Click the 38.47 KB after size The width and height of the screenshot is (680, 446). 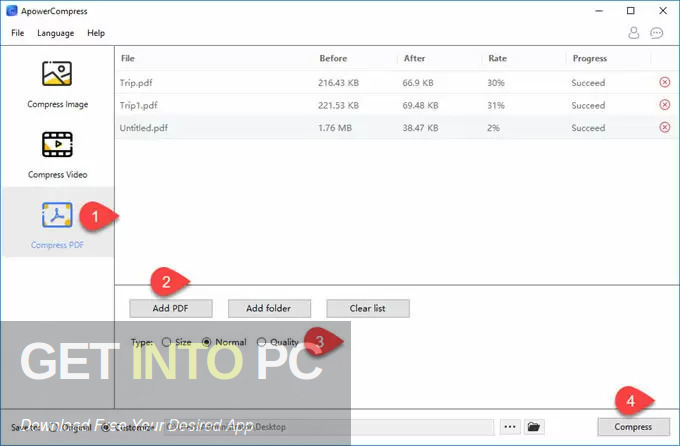click(x=420, y=128)
